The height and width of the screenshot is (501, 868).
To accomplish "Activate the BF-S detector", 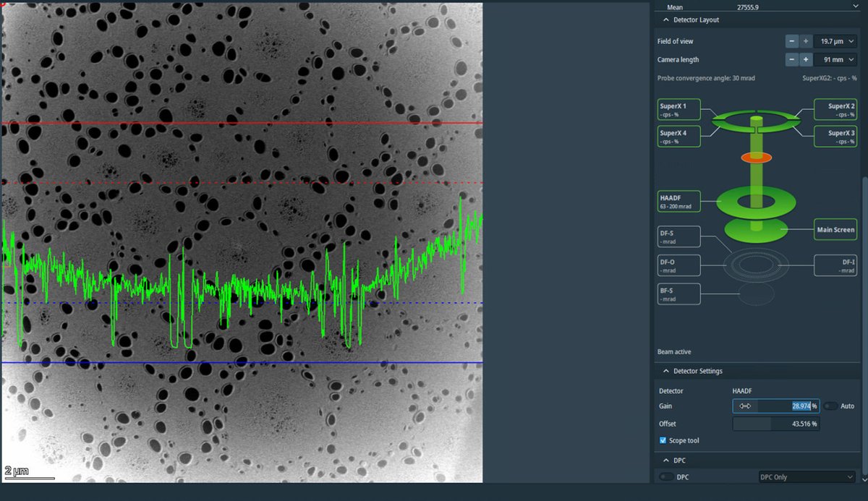I will (x=678, y=294).
